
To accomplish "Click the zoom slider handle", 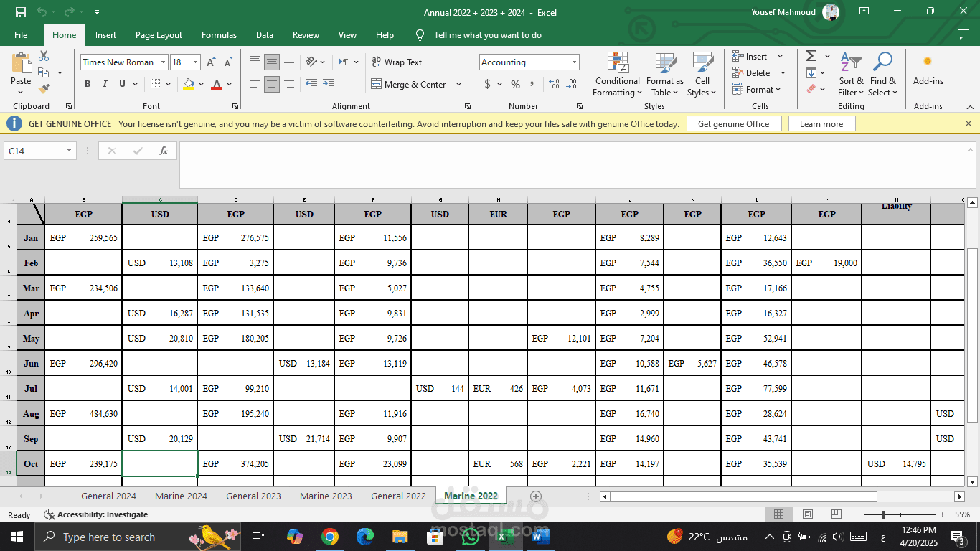I will click(883, 514).
